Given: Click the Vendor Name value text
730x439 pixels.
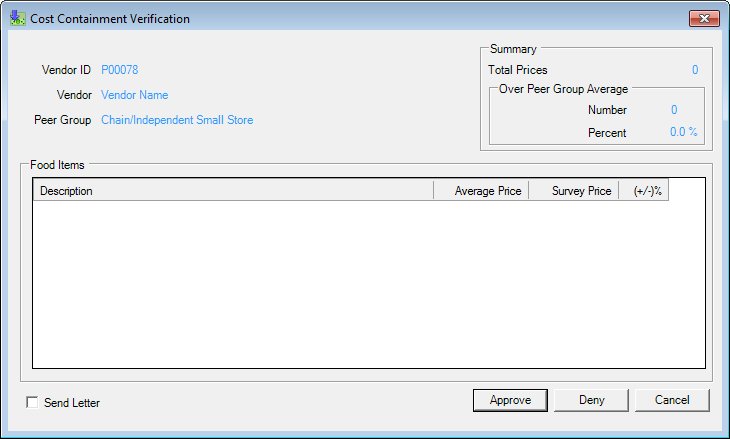Looking at the screenshot, I should [x=135, y=95].
